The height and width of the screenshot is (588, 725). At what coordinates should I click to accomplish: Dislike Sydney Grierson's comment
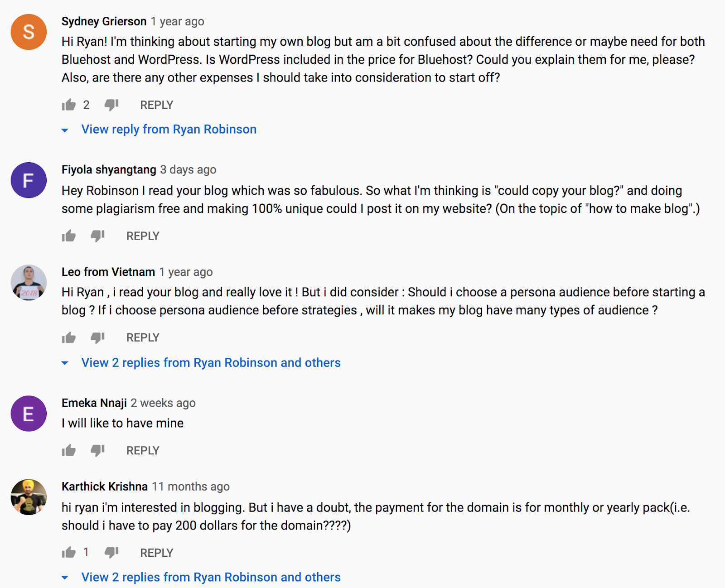111,105
